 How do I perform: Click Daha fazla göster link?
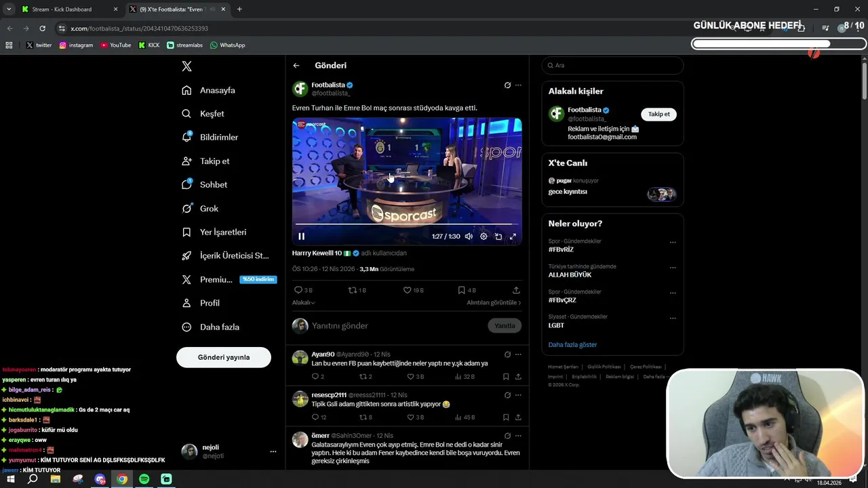coord(572,345)
